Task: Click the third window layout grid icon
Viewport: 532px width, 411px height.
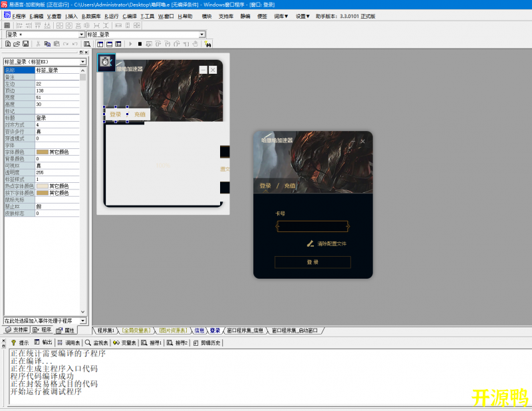Action: point(118,44)
